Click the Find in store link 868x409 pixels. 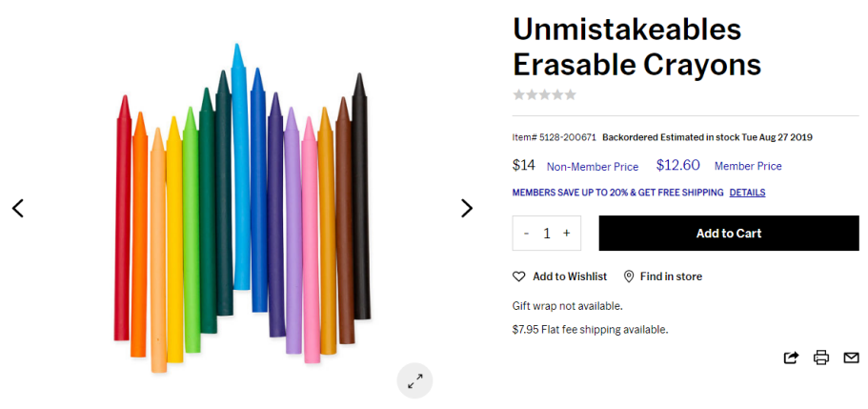pos(671,276)
